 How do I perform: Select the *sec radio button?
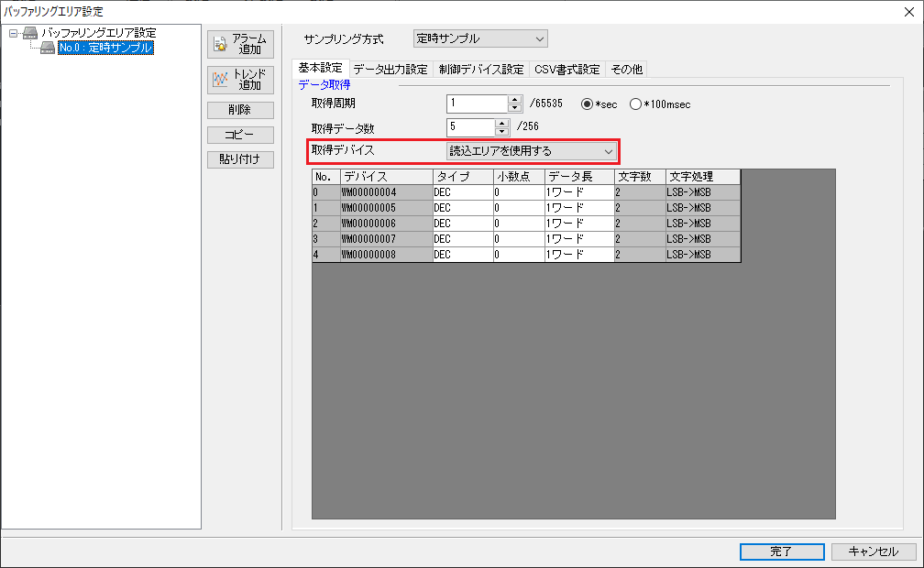(x=588, y=104)
